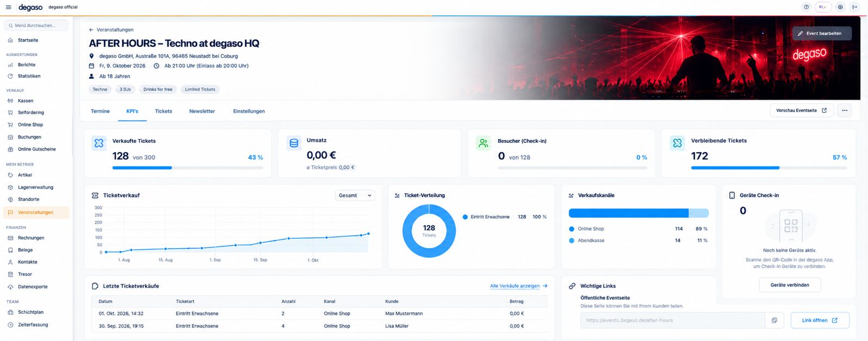Switch to the Einstellungen tab
Viewport: 868px width, 341px height.
249,111
